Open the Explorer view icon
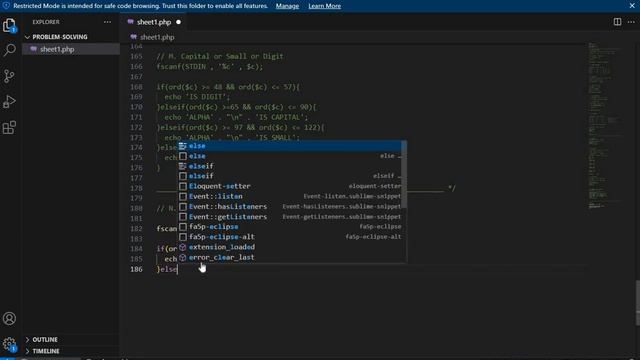 tap(9, 26)
